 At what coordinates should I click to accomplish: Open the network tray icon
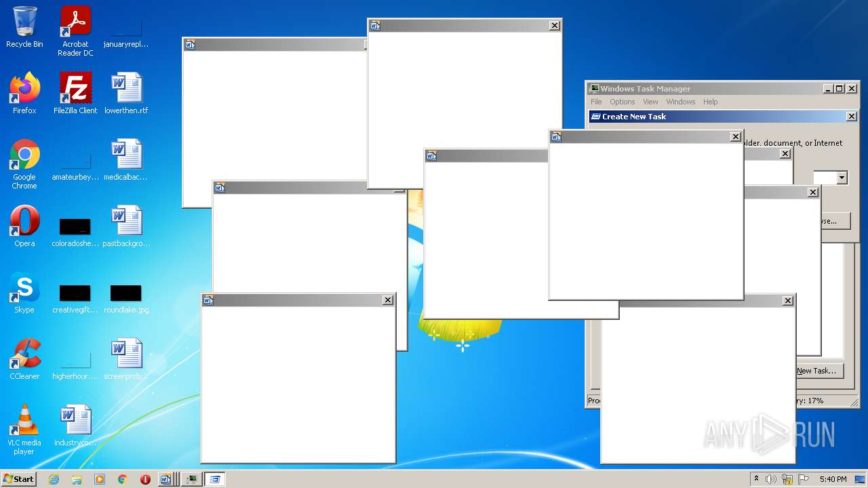[x=787, y=479]
